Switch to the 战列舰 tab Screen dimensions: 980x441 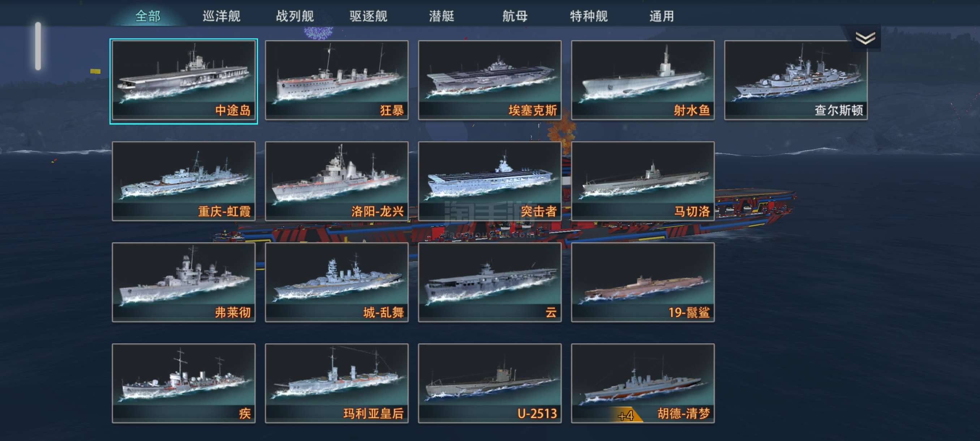(x=295, y=16)
